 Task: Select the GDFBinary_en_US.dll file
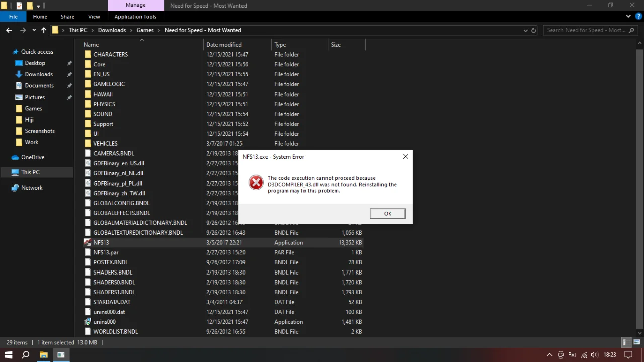click(x=119, y=163)
